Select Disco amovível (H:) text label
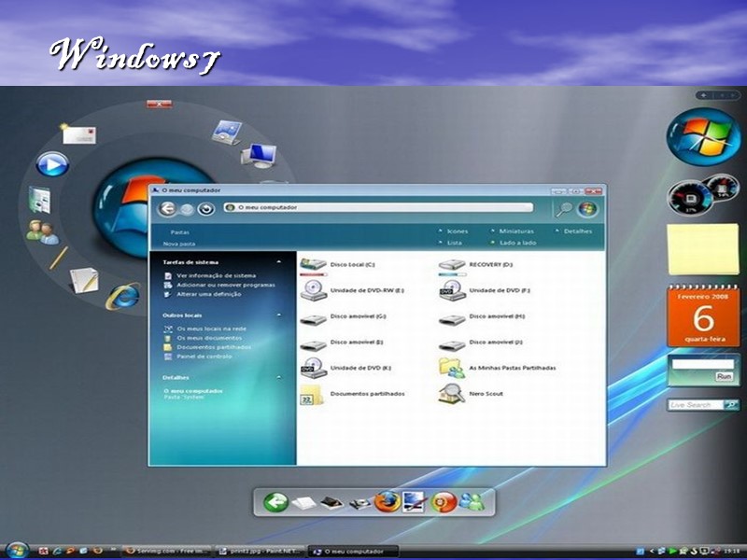The image size is (747, 560). point(497,316)
